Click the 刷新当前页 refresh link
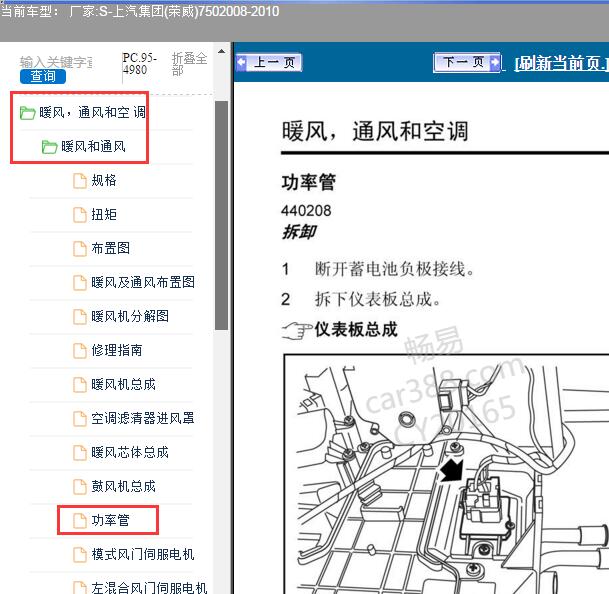 click(x=561, y=63)
